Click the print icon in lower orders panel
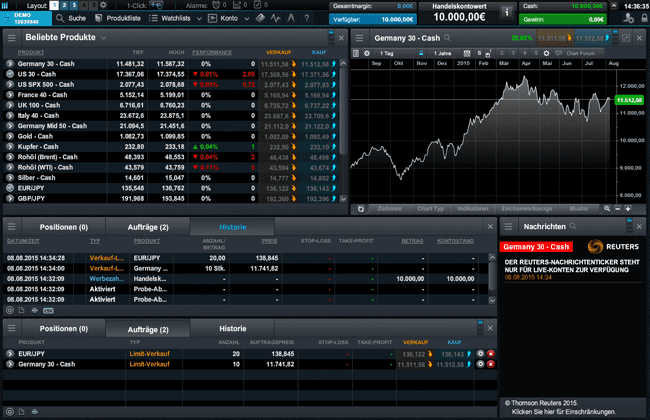650x420 pixels. point(34,412)
